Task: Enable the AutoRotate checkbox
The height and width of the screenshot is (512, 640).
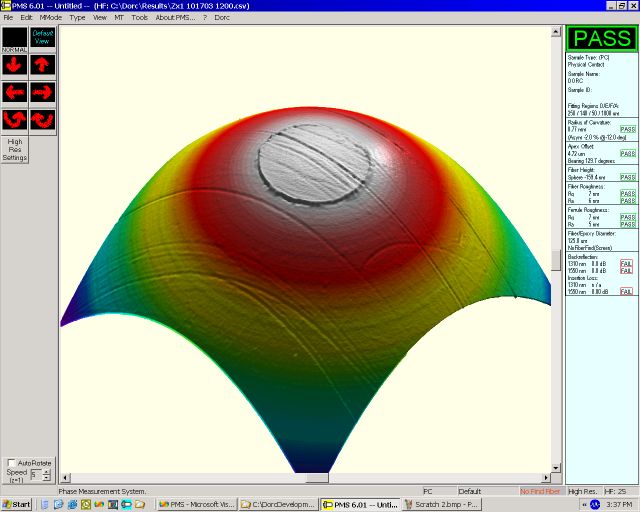Action: 10,463
